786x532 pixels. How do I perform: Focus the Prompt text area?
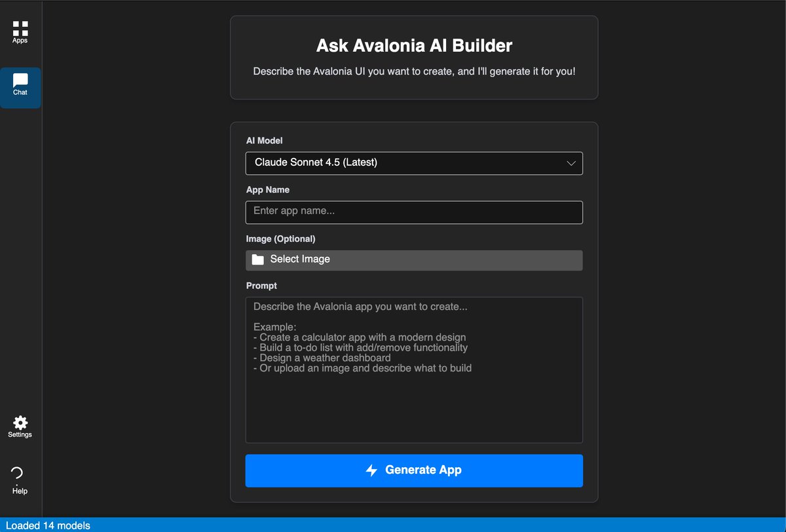pos(414,370)
